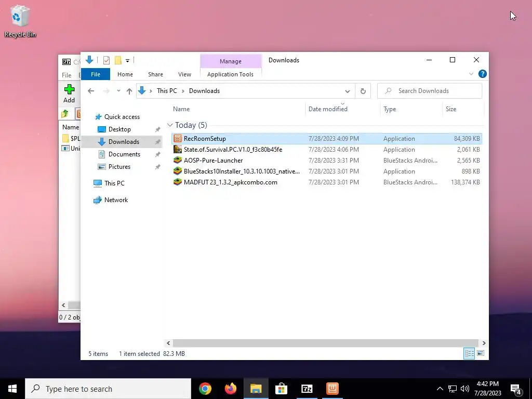This screenshot has height=399, width=532.
Task: Switch to 7-Zip taskbar icon
Action: [x=307, y=389]
